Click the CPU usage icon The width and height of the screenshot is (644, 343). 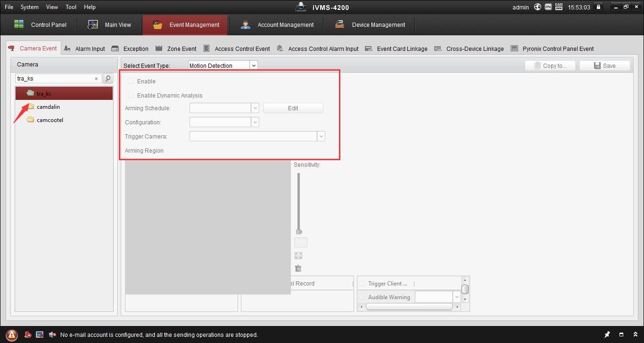pos(548,7)
